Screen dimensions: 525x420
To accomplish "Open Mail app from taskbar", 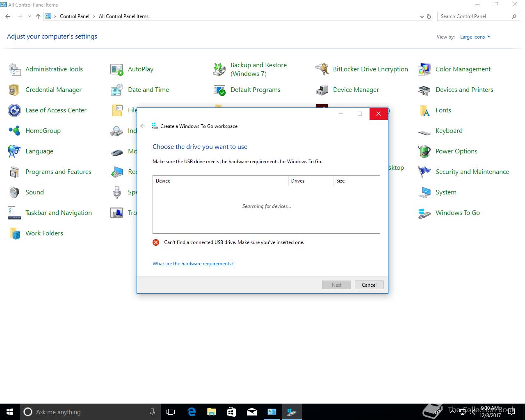I will pos(252,412).
